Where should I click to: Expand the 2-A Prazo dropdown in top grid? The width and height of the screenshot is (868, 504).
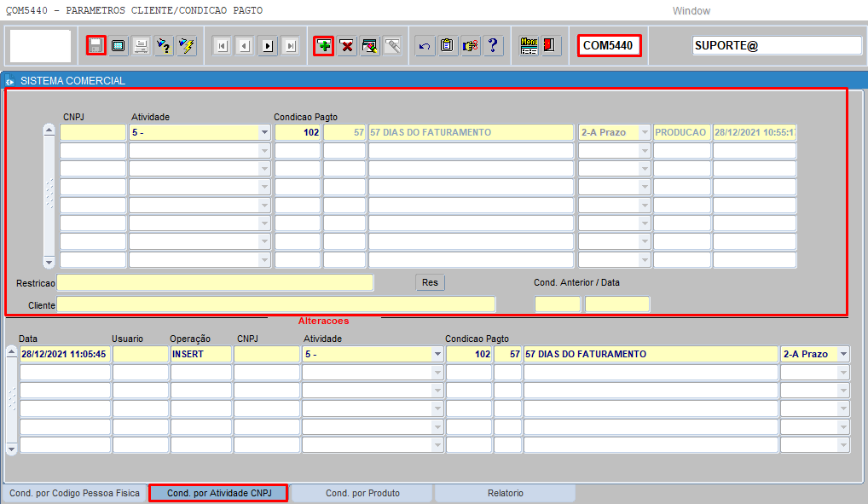point(645,133)
